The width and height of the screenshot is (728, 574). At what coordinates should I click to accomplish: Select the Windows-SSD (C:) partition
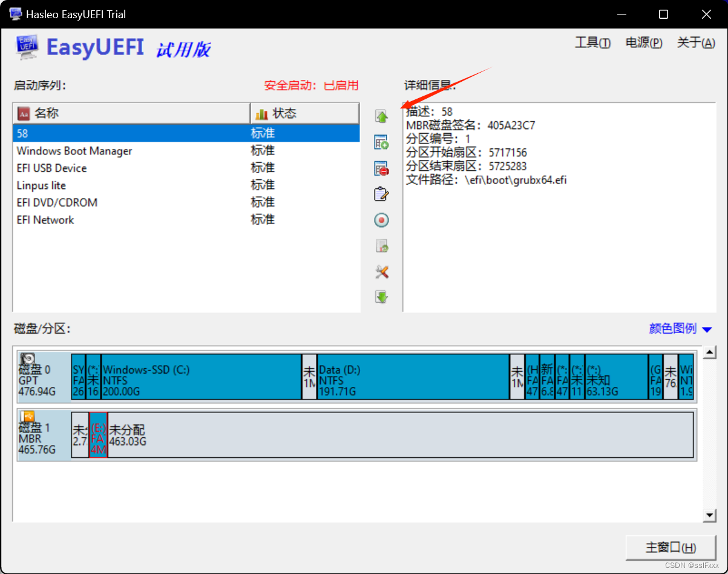coord(201,377)
